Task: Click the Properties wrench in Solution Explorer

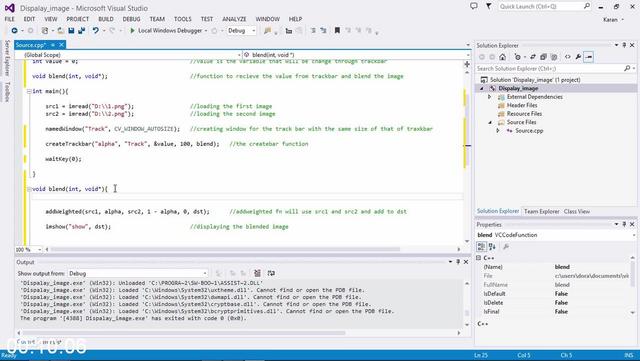Action: pos(578,57)
